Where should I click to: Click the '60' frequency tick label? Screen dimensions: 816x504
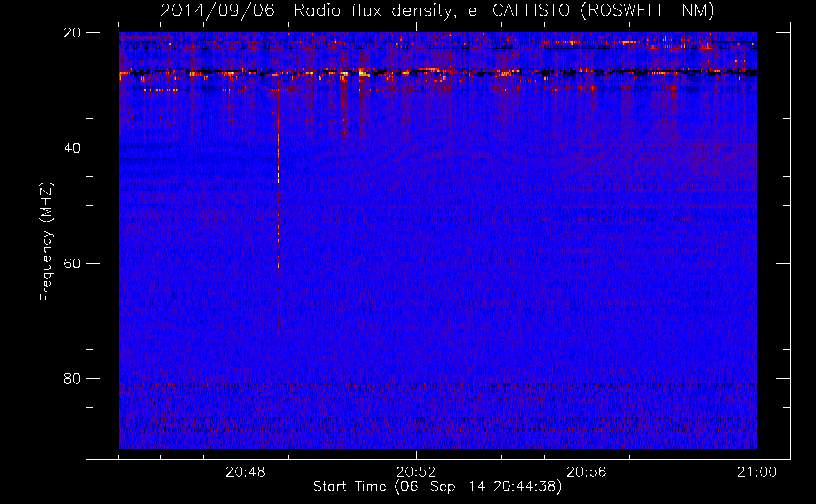coord(72,264)
